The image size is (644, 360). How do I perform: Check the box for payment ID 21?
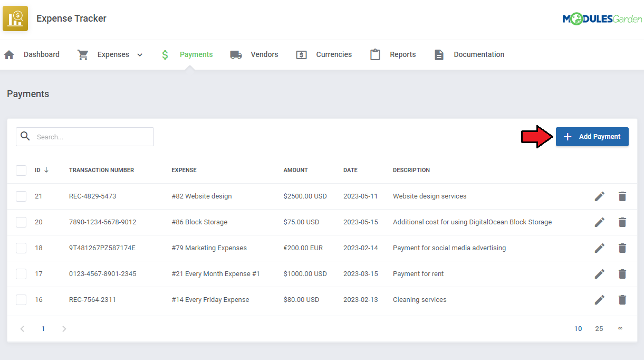(21, 196)
